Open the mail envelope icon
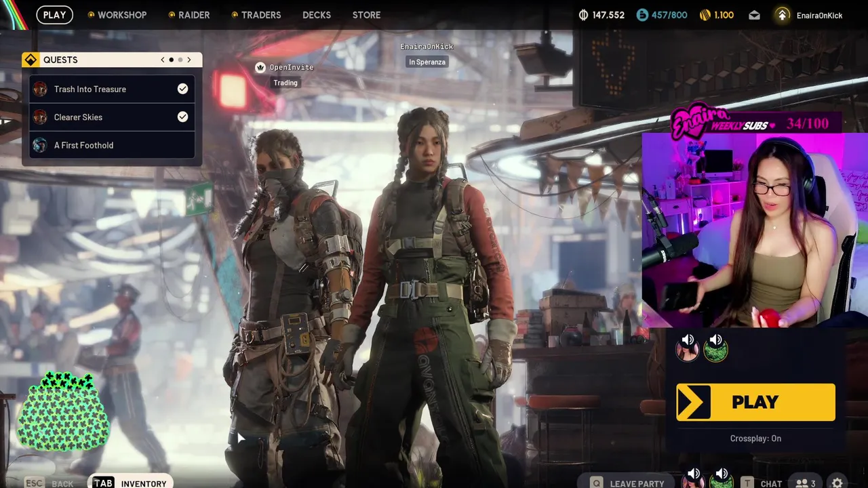Image resolution: width=868 pixels, height=488 pixels. click(x=754, y=15)
